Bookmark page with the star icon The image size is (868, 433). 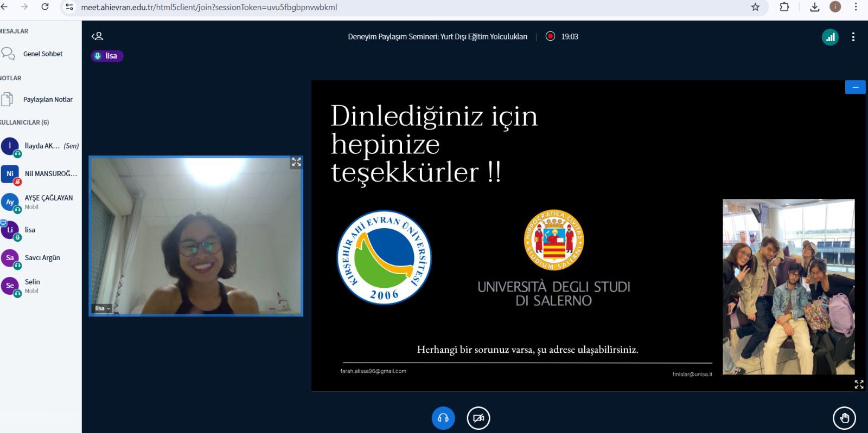tap(755, 7)
